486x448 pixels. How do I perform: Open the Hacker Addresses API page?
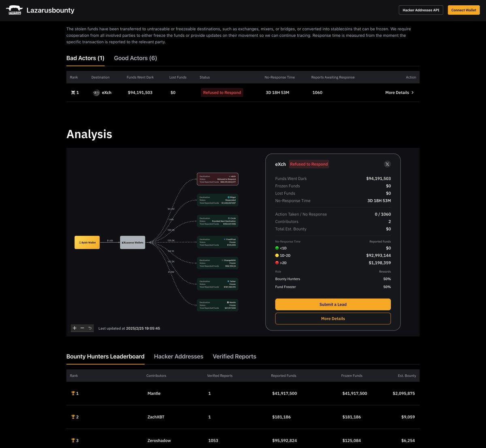tap(421, 10)
